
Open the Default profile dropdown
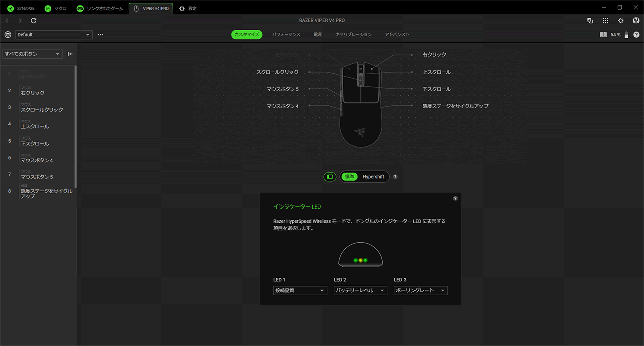point(54,35)
